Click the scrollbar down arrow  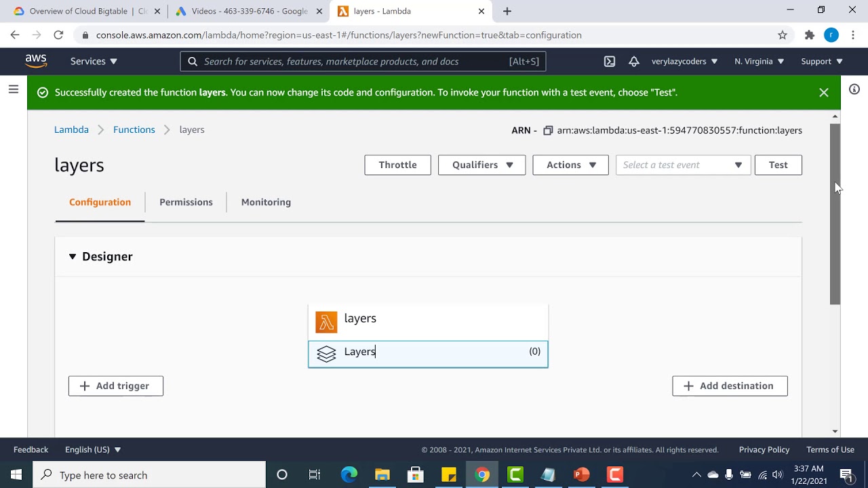pyautogui.click(x=835, y=431)
